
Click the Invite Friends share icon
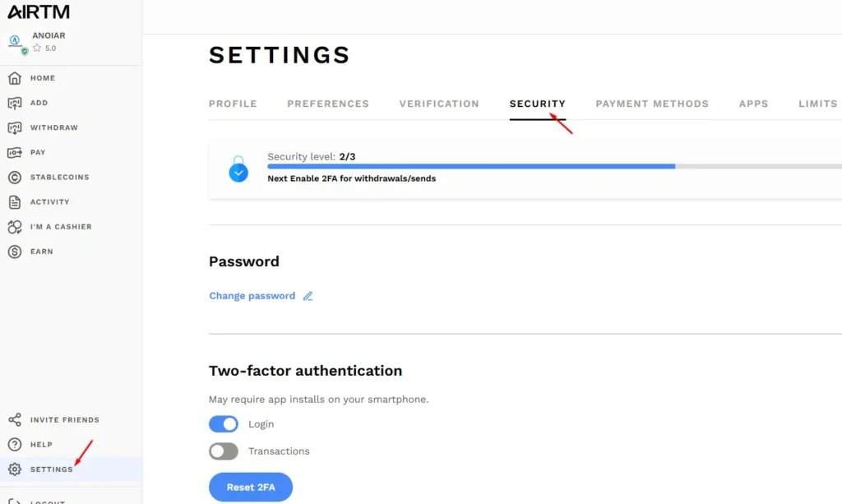[x=14, y=419]
